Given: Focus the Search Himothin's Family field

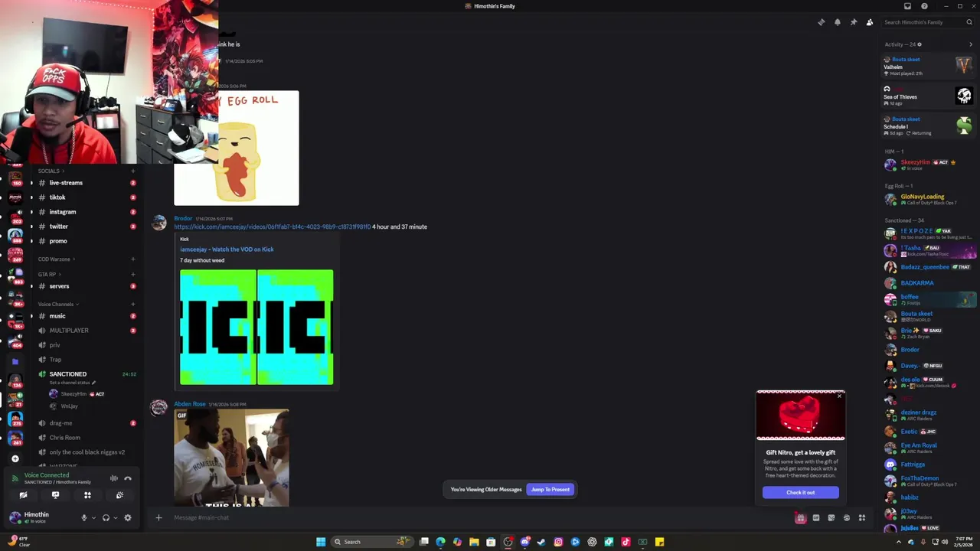Looking at the screenshot, I should (928, 22).
